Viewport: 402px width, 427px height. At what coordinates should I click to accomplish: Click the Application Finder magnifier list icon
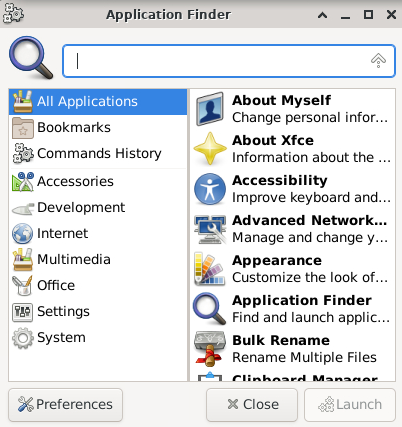point(210,309)
